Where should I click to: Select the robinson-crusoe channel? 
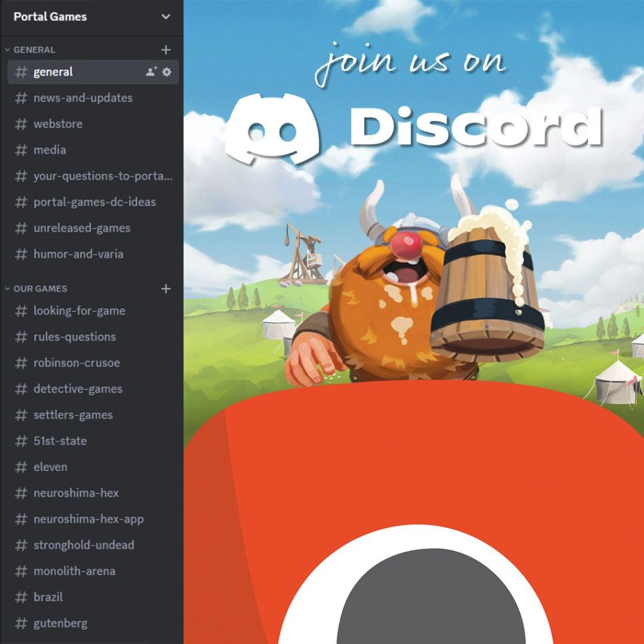point(76,363)
